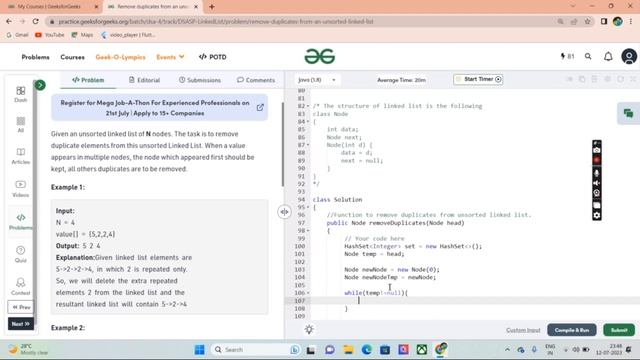Open the All section in the sidebar
640x360 pixels.
(20, 124)
